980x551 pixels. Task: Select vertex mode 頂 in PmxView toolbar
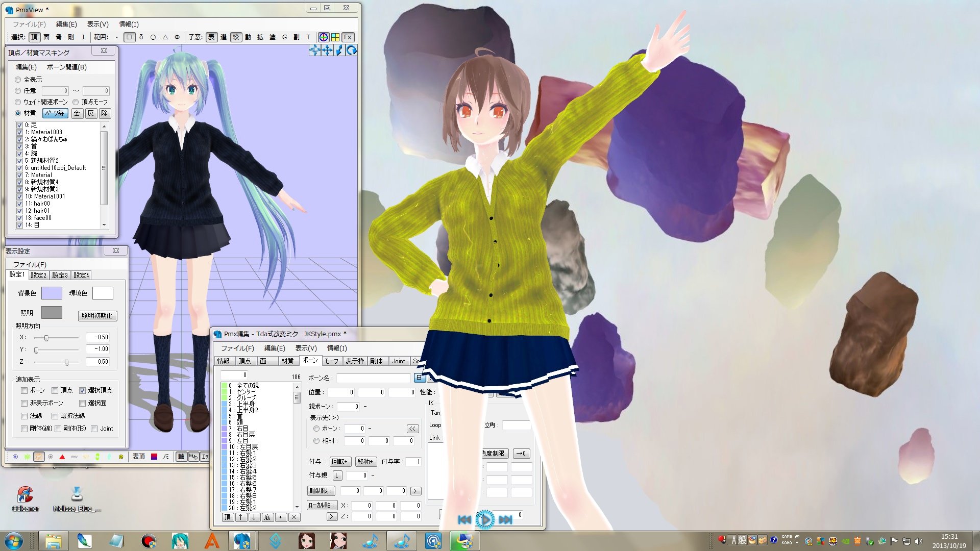pyautogui.click(x=34, y=37)
